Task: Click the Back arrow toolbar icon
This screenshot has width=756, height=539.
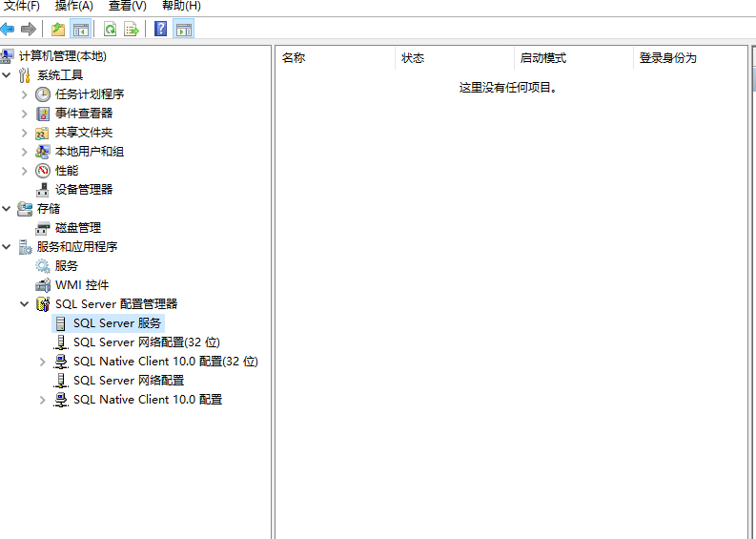Action: click(x=8, y=30)
